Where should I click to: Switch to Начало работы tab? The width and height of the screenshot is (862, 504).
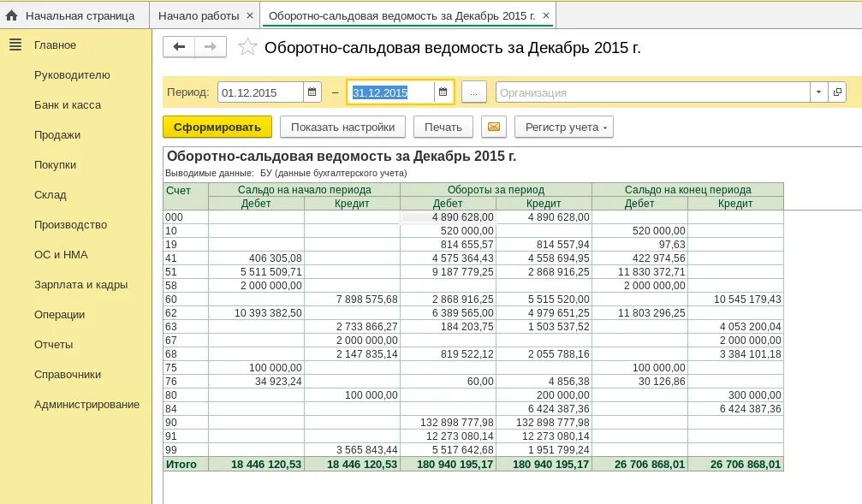click(x=199, y=16)
